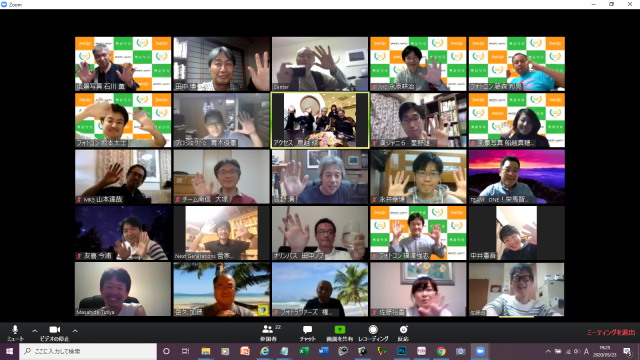Open the Windows Start button
The height and width of the screenshot is (360, 640).
point(9,351)
